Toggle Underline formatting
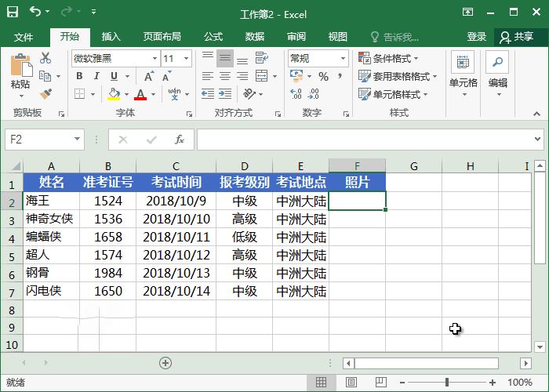The height and width of the screenshot is (392, 549). tap(115, 76)
